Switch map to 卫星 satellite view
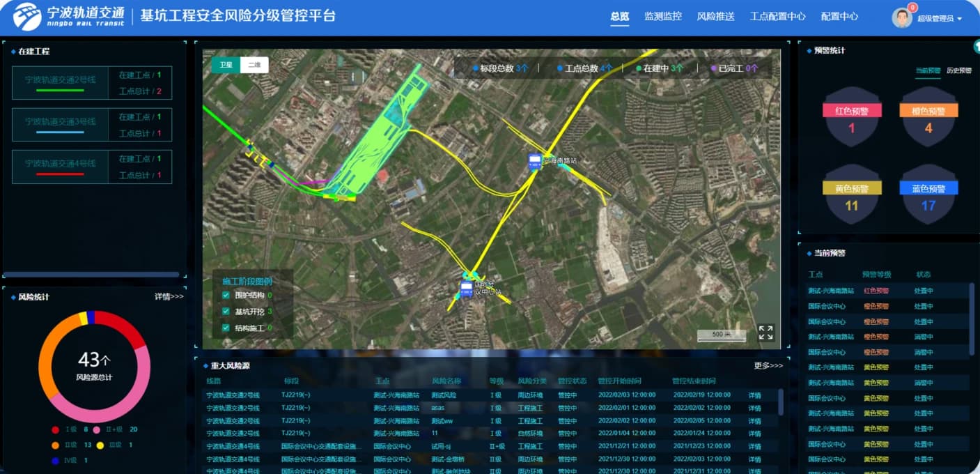Viewport: 980px width, 474px height. [226, 65]
